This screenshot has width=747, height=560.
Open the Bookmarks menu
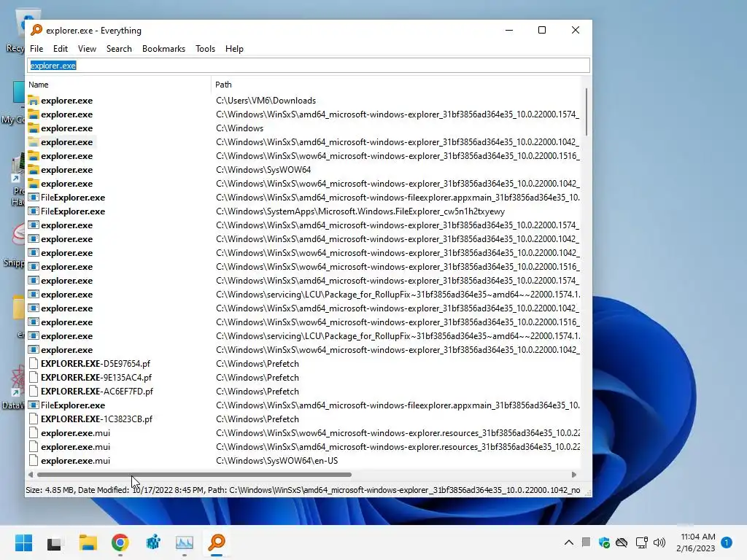[164, 49]
